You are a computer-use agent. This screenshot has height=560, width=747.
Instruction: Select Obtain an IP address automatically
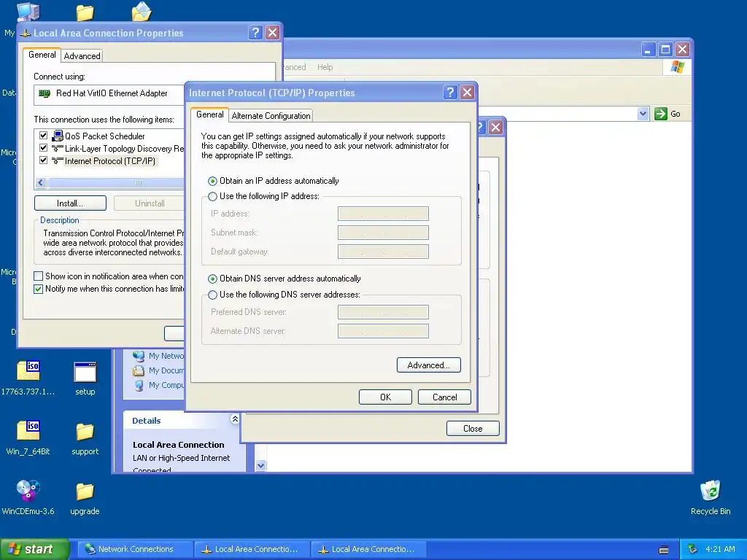(x=212, y=181)
